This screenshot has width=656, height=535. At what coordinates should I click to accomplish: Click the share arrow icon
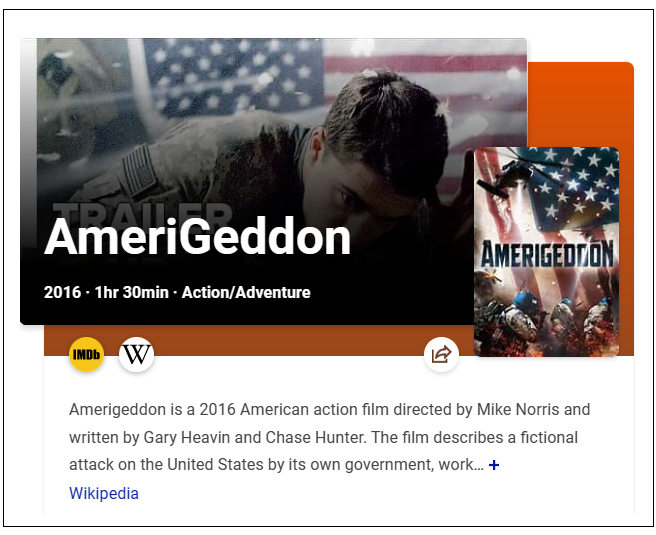pyautogui.click(x=441, y=354)
